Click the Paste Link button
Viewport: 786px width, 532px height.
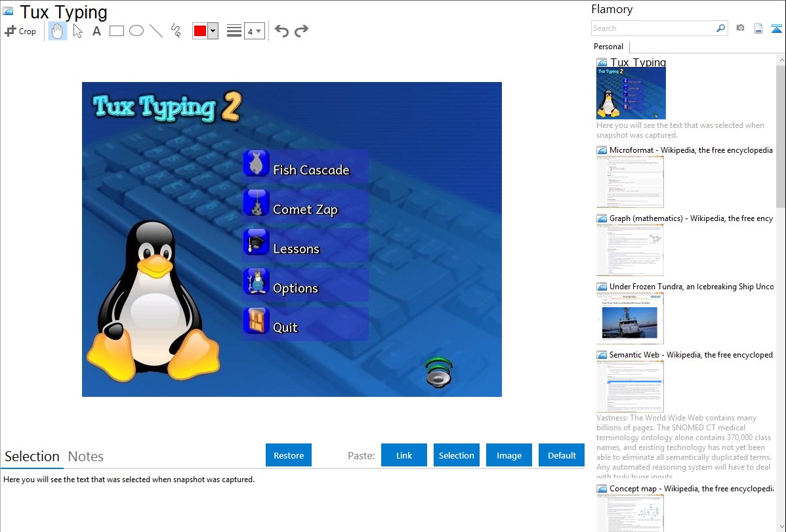click(x=404, y=455)
